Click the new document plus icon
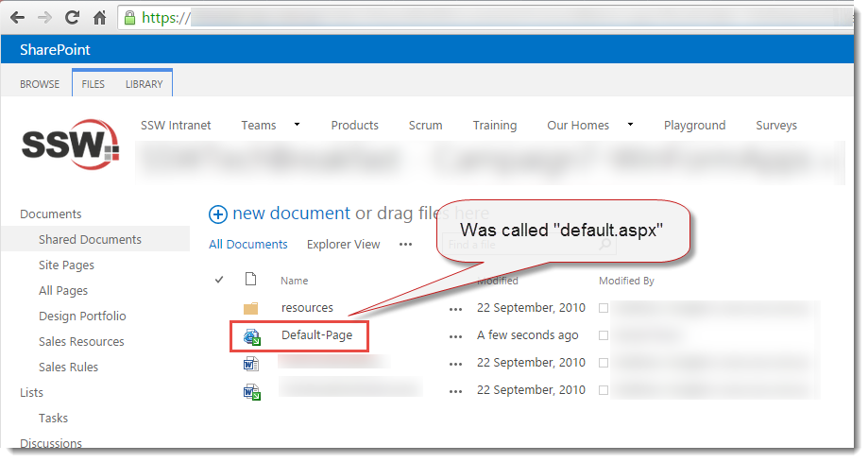Viewport: 868px width, 462px height. click(x=218, y=214)
